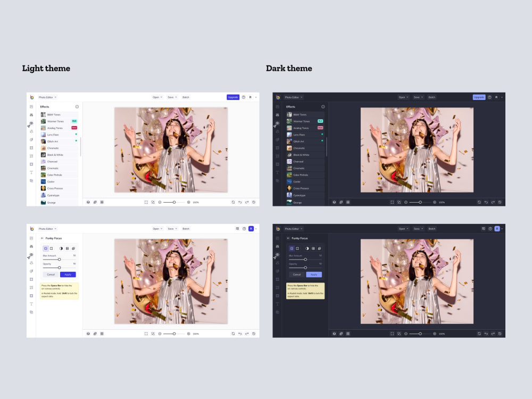
Task: Adjust Opacity slider in dark Funky Focus panel
Action: 305,268
